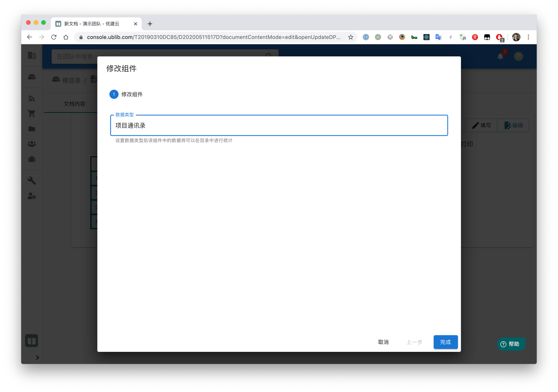Click the 文档内容 tab
Screen dimensions: 558x392
74,104
